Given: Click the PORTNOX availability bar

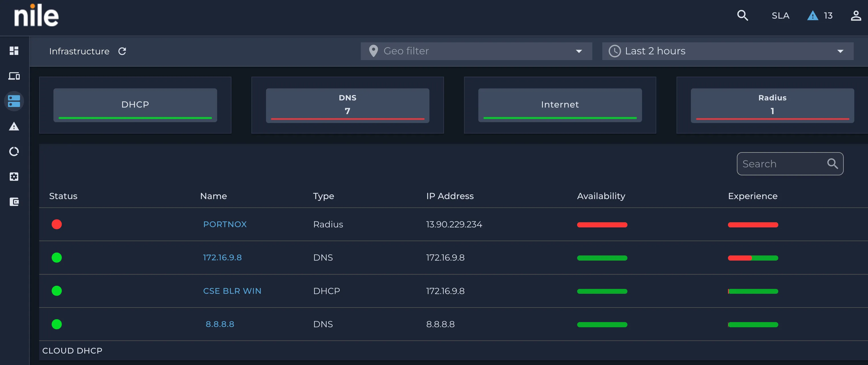Looking at the screenshot, I should pos(602,225).
